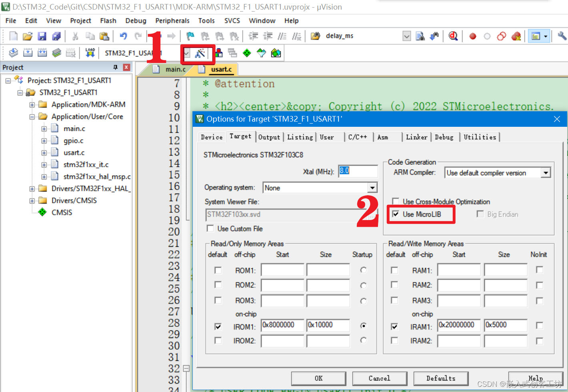Uncheck the IROM1 default checkbox
This screenshot has height=392, width=568.
point(218,326)
